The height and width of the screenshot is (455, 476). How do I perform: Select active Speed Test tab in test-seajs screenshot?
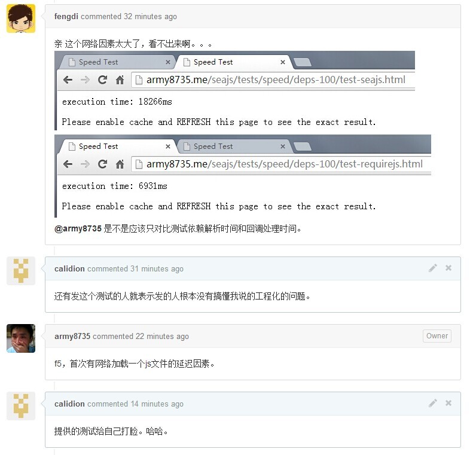pos(234,62)
